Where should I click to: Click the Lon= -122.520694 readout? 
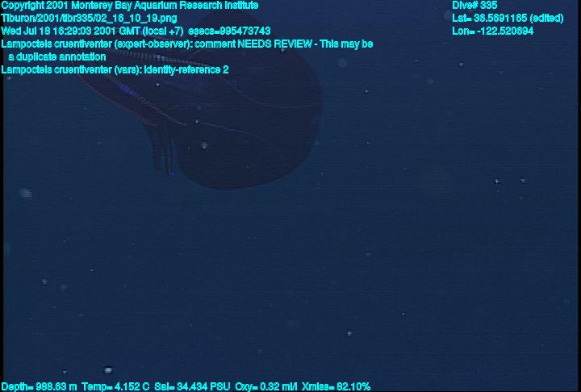coord(492,31)
